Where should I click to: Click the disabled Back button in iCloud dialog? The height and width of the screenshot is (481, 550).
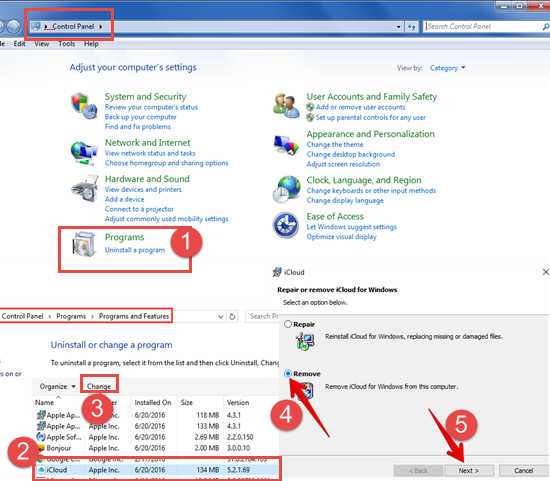coord(418,470)
